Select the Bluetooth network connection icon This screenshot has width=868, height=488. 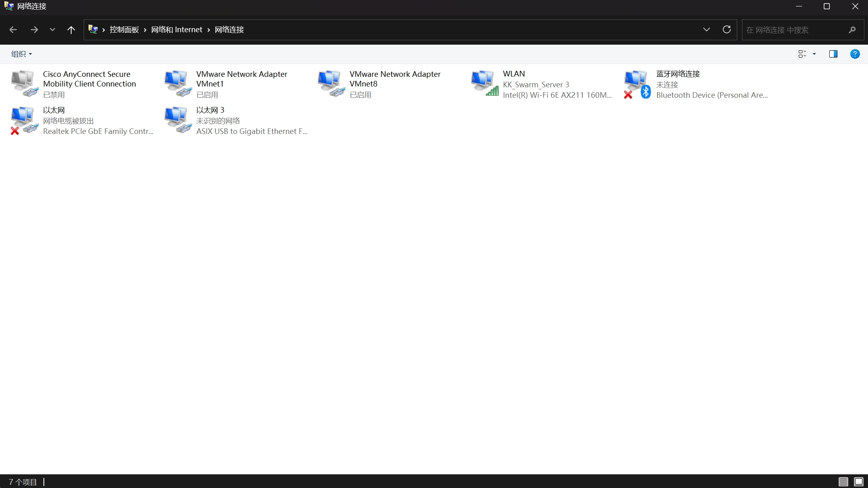[x=638, y=84]
